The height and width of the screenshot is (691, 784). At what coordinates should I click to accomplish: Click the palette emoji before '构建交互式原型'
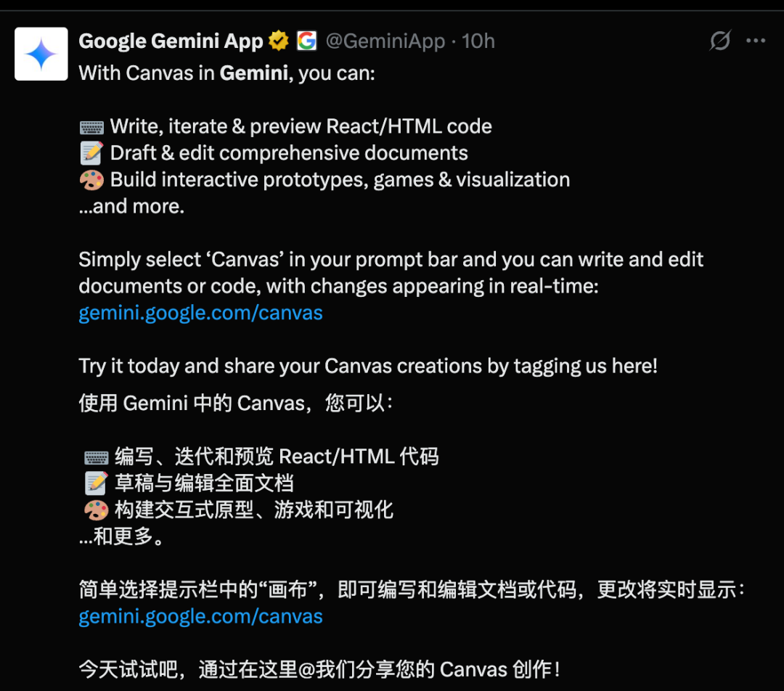click(x=96, y=510)
